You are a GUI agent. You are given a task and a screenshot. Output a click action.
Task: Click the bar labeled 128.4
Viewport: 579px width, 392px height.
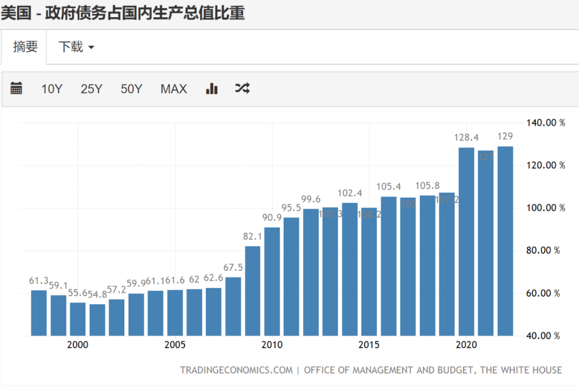click(466, 242)
